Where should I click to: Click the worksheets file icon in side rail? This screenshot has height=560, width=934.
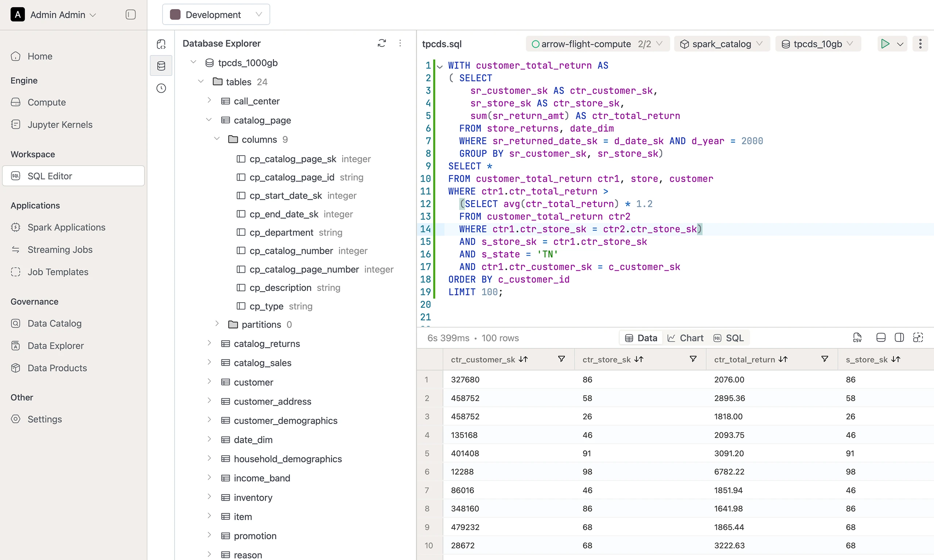(x=161, y=44)
